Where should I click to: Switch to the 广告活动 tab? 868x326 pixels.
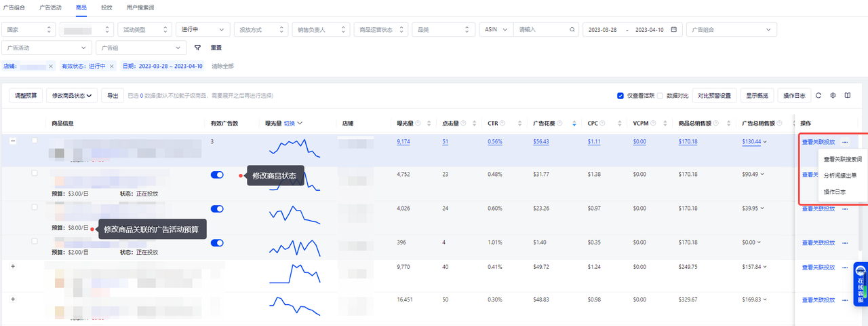click(x=50, y=7)
